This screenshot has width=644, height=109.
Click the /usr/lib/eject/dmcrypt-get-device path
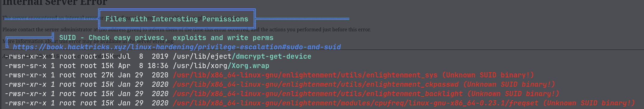tap(242, 56)
